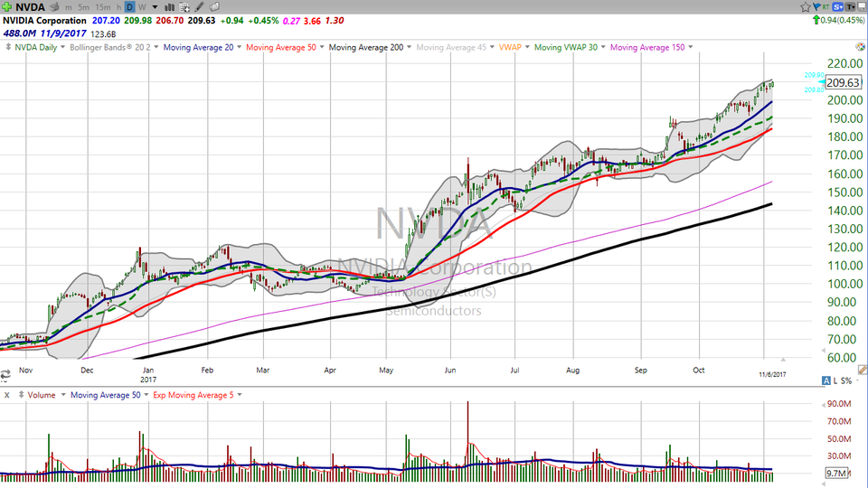Screen dimensions: 868x488
Task: Close the volume pane with X
Action: (x=7, y=395)
